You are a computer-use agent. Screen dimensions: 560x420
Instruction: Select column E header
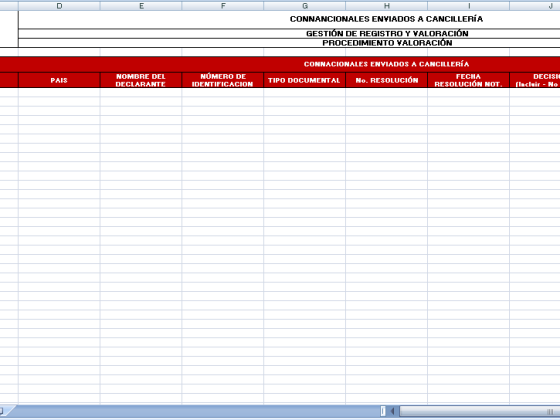coord(141,6)
